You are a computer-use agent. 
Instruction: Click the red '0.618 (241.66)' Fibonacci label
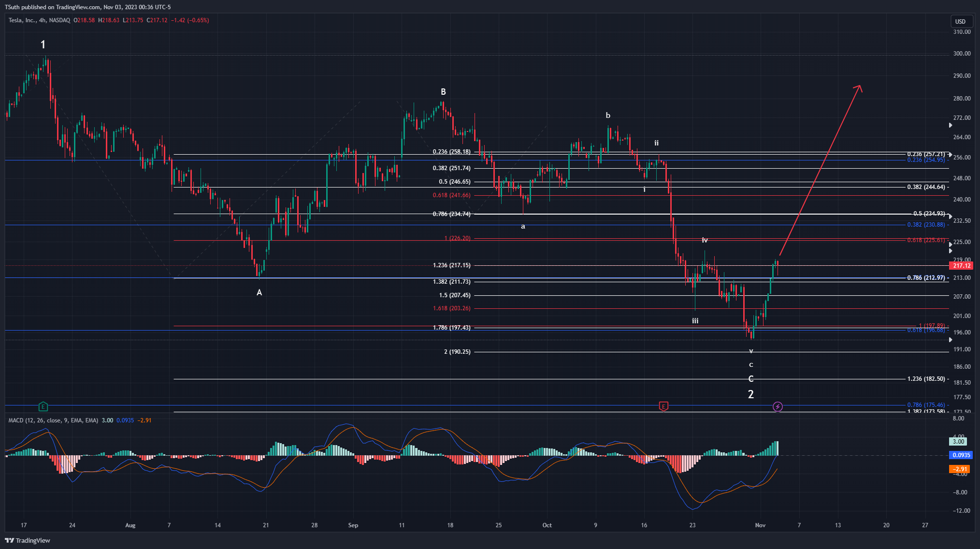[451, 195]
